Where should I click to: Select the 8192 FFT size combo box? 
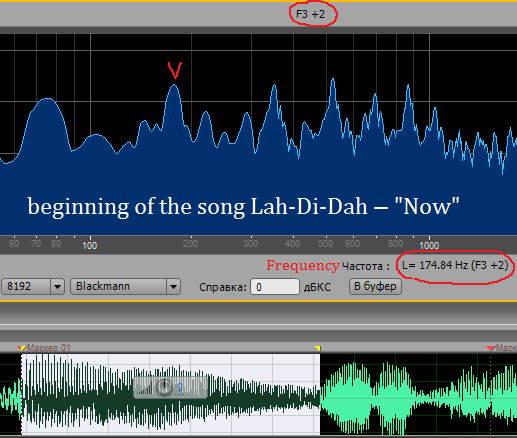[33, 287]
